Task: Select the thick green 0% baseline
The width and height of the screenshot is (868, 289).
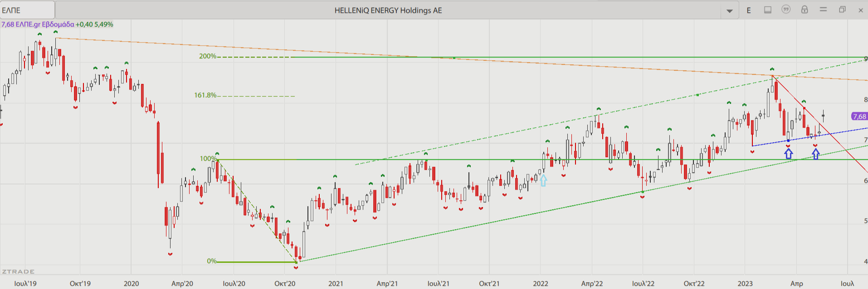Action: pos(257,262)
